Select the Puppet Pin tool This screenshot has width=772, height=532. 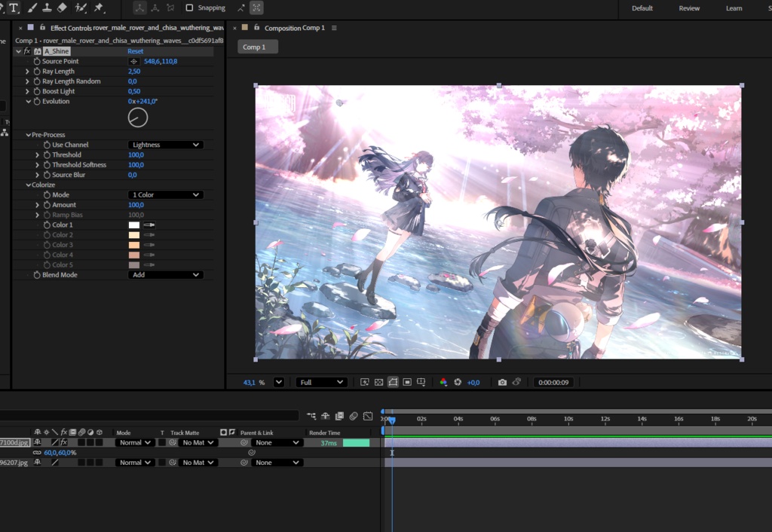pos(99,8)
